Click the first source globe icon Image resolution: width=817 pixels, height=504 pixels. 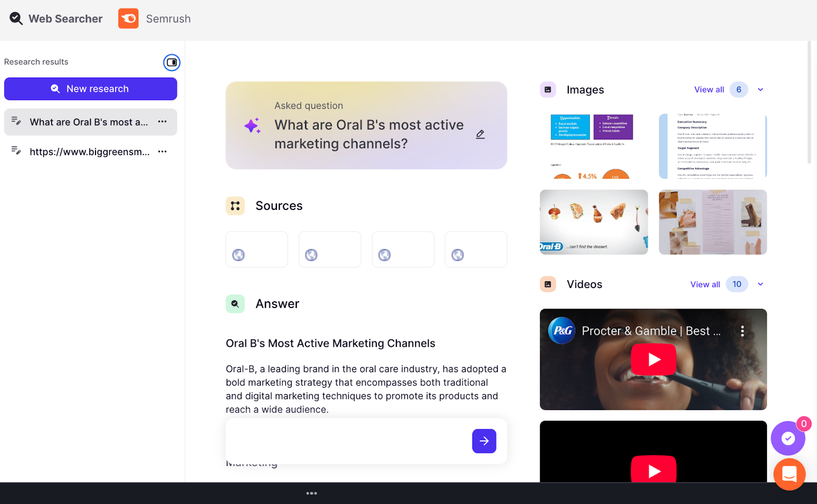pos(238,255)
